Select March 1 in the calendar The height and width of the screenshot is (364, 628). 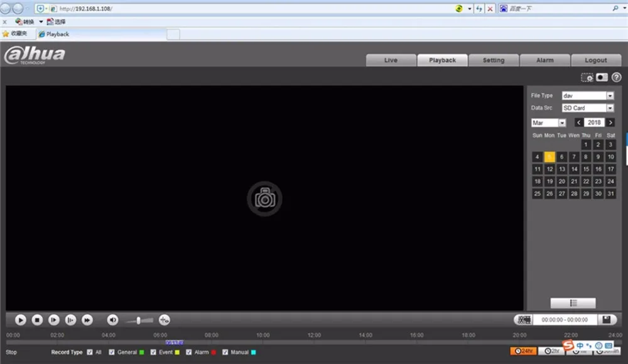pos(586,144)
